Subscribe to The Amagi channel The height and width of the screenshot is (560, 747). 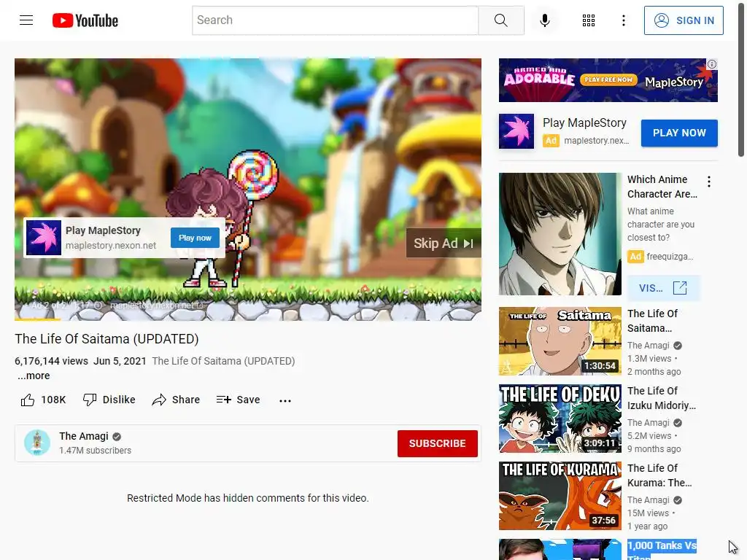[x=438, y=443]
